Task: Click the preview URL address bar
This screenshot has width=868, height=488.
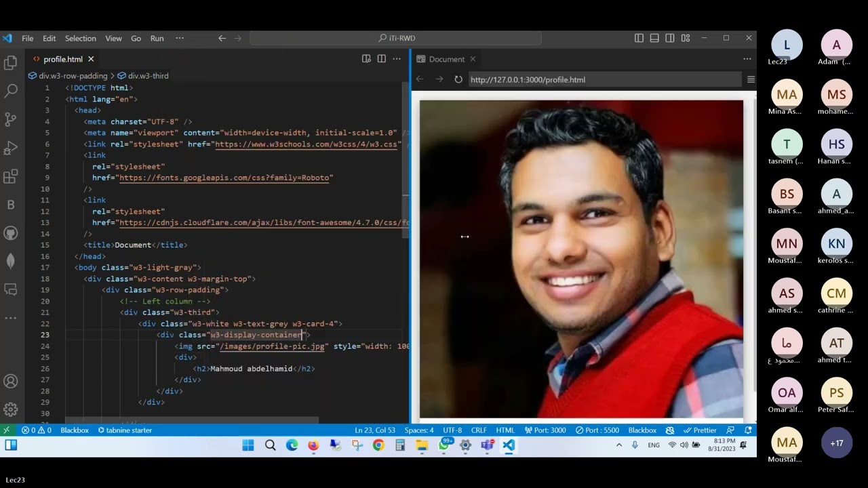Action: tap(605, 79)
